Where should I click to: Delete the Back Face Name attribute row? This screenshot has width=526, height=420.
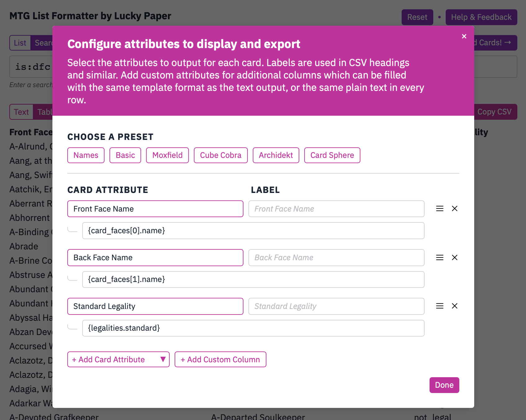point(455,257)
